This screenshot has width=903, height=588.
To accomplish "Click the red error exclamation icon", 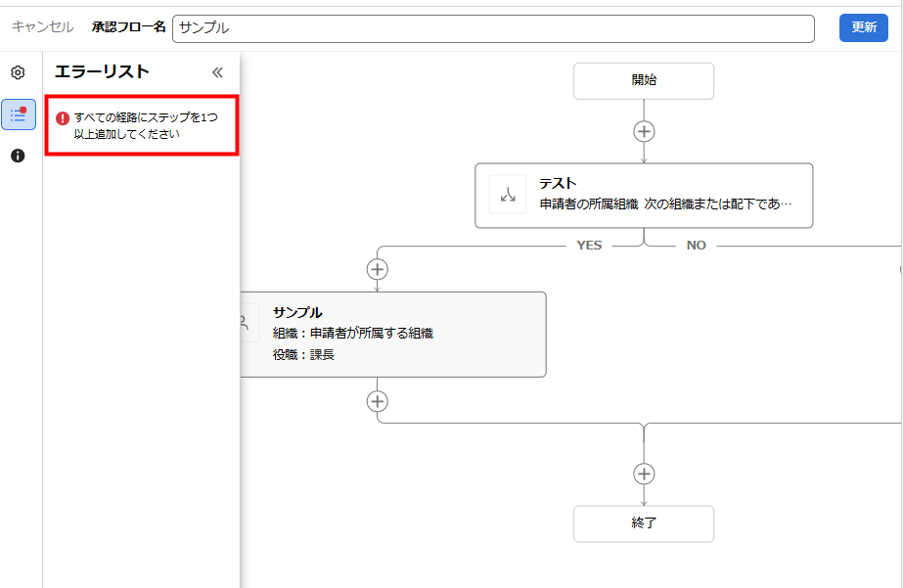I will tap(63, 118).
